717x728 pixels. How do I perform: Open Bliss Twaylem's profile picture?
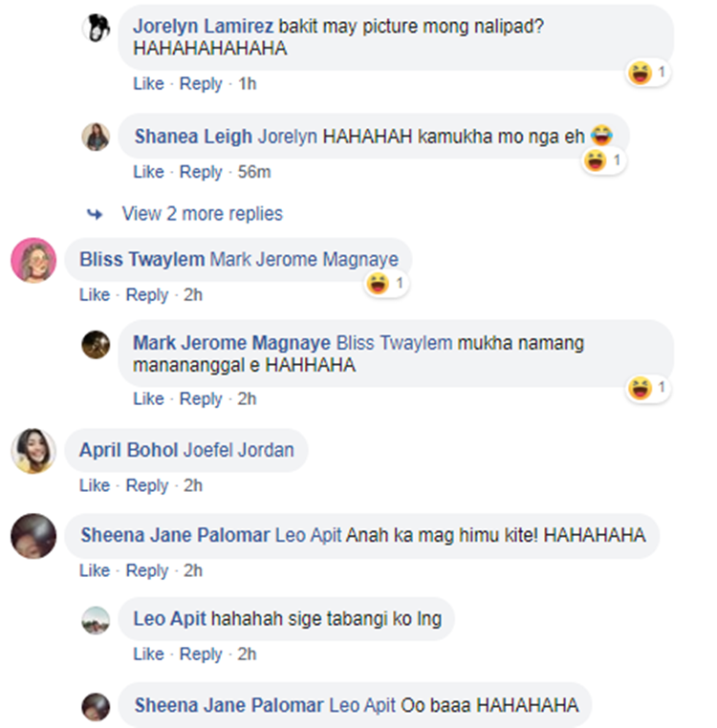tap(33, 260)
